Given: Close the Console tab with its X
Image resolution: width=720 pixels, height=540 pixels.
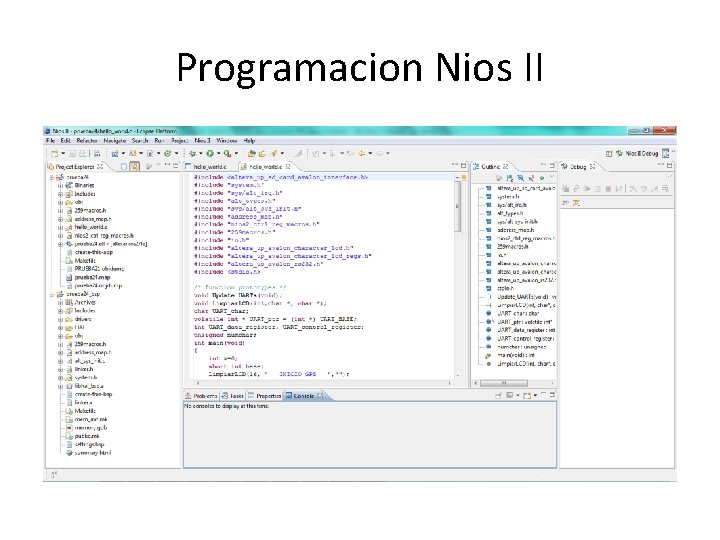Looking at the screenshot, I should [x=320, y=396].
